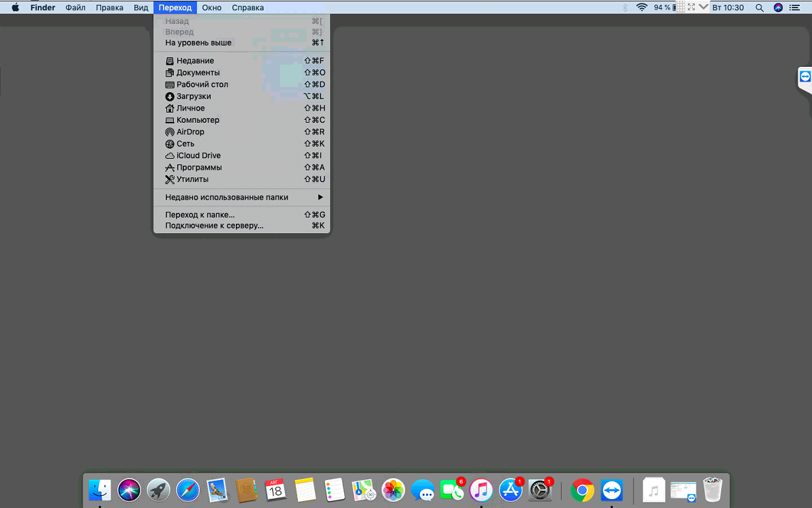
Task: Open Notification Center from menu bar
Action: pos(794,8)
